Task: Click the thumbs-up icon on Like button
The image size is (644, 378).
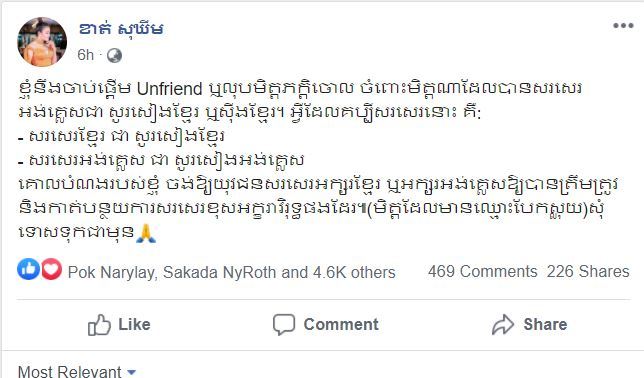Action: [x=99, y=325]
